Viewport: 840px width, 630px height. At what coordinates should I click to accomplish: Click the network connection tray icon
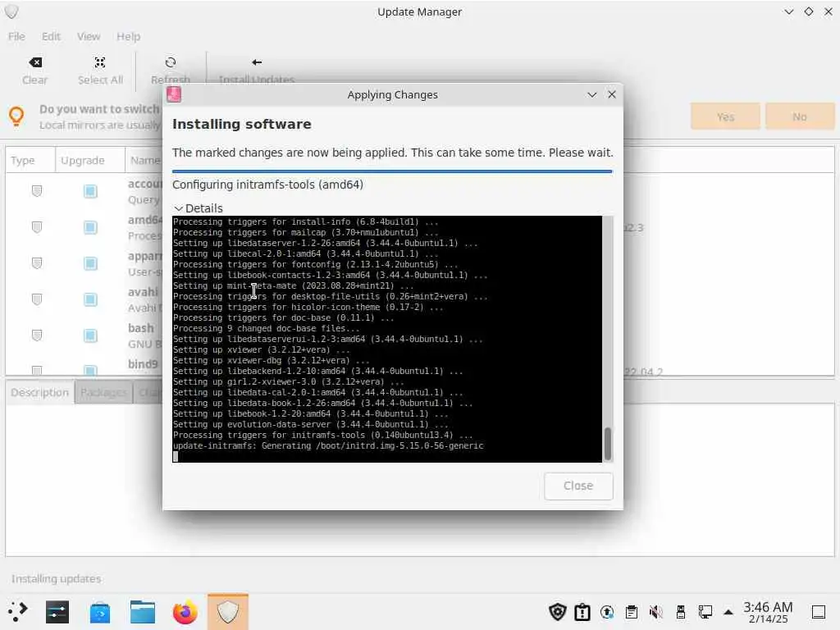click(x=705, y=612)
